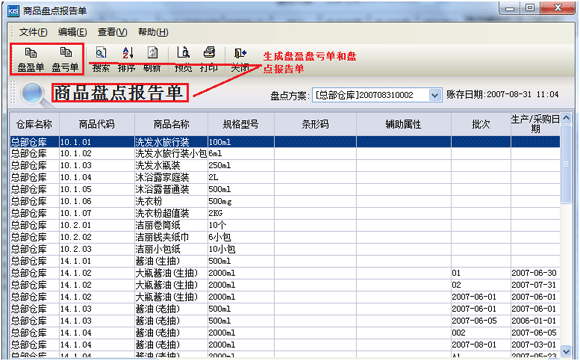Open the 编辑(E) menu
The image size is (580, 361).
coord(72,32)
